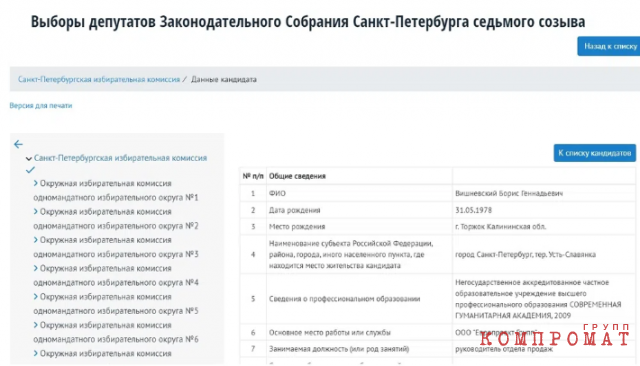
Task: Select округа №4 commission tree item text
Action: [x=116, y=275]
